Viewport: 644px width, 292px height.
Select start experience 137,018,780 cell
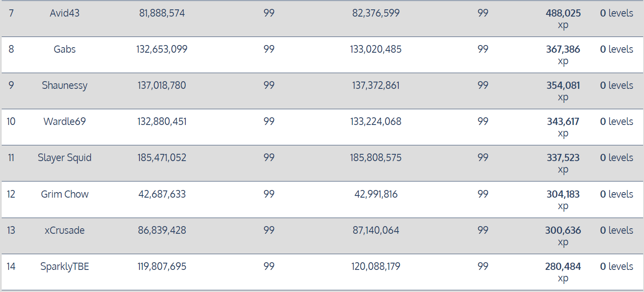162,85
